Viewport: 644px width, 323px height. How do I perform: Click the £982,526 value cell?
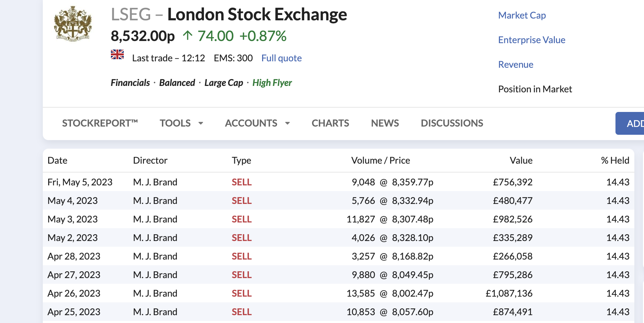pyautogui.click(x=513, y=219)
